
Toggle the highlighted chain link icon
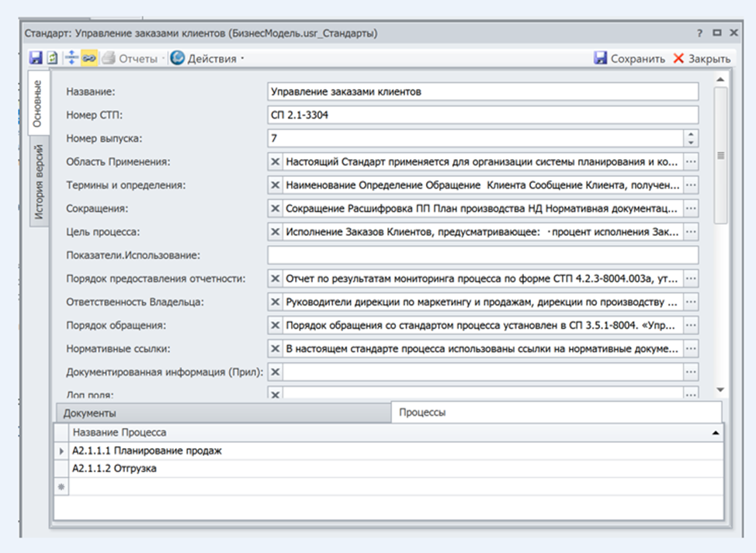89,58
